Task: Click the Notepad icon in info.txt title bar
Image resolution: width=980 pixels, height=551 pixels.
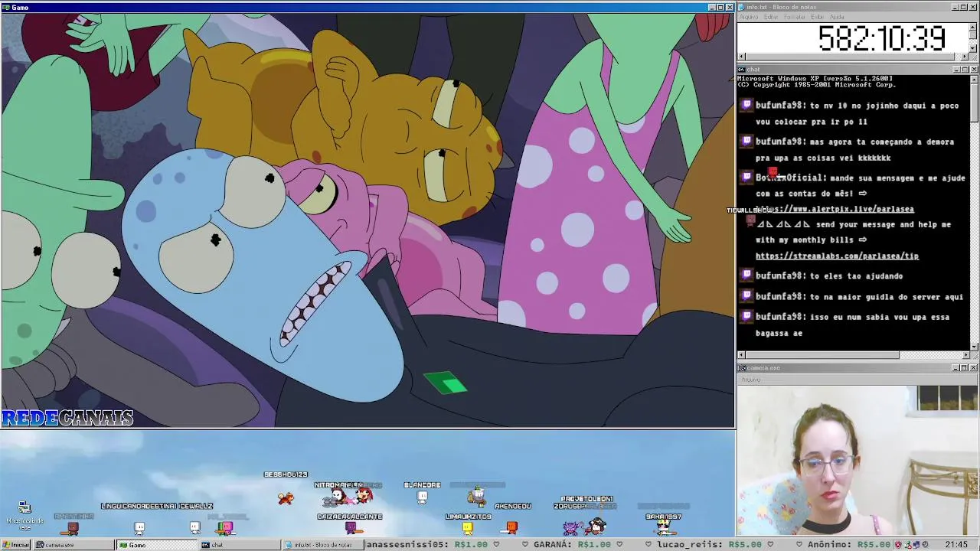Action: coord(742,7)
